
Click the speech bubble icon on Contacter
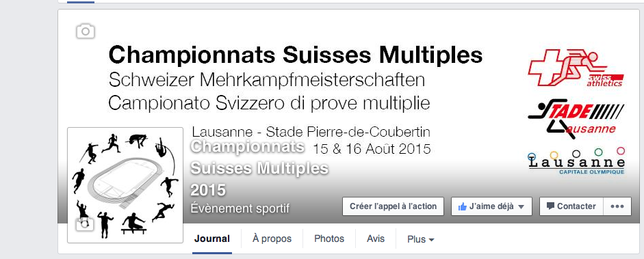click(550, 206)
